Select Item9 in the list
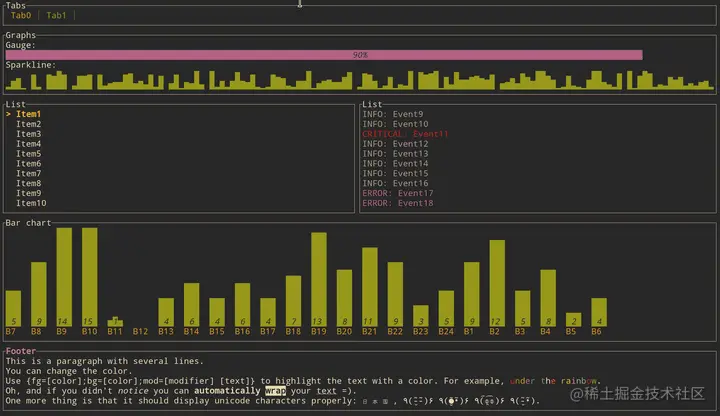Screen dimensions: 720x416 [28, 193]
